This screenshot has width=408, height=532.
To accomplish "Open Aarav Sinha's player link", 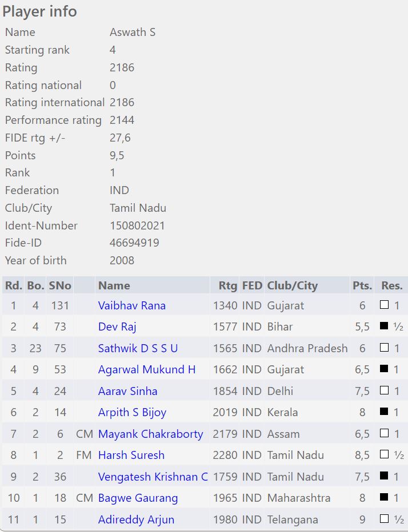I will click(127, 391).
